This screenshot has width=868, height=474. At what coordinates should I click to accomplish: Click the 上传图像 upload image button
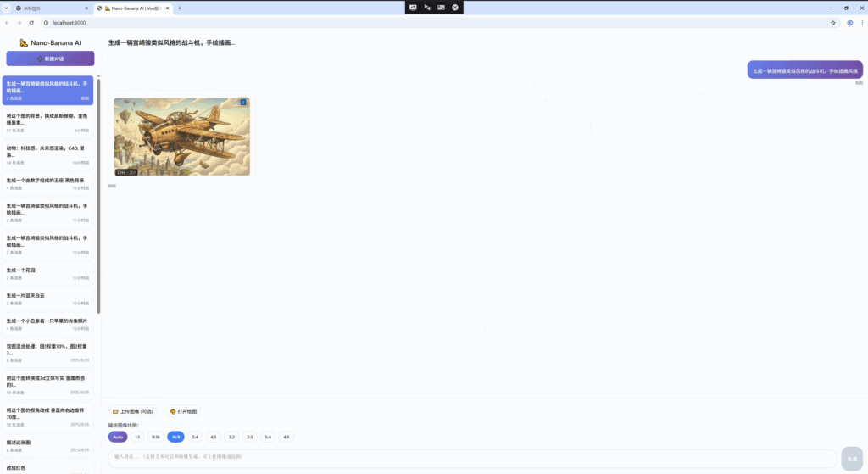133,411
